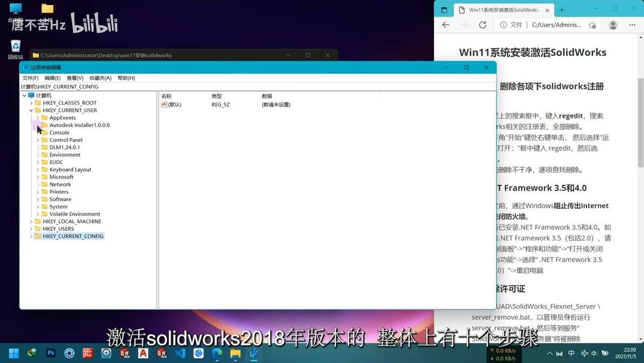The image size is (644, 363).
Task: Click the volume tray icon
Action: pos(594,353)
